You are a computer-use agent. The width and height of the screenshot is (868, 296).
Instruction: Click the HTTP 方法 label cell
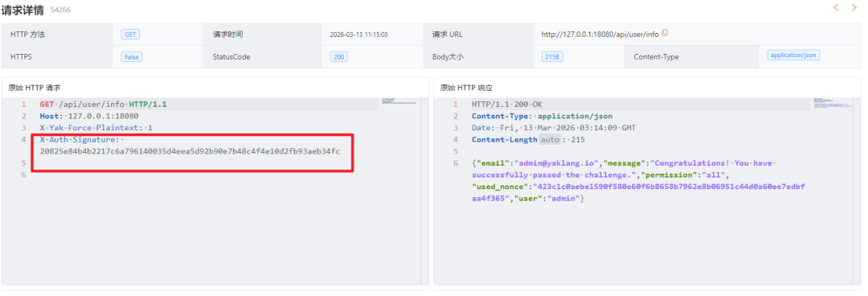[57, 35]
